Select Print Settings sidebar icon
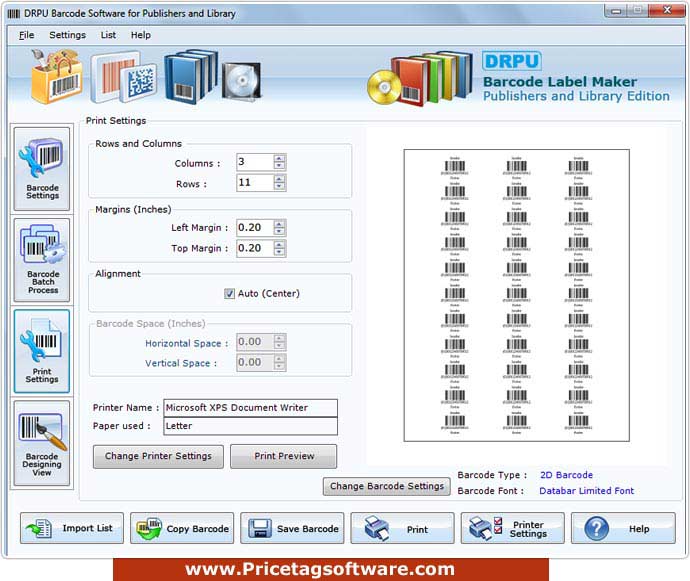690x581 pixels. click(42, 351)
